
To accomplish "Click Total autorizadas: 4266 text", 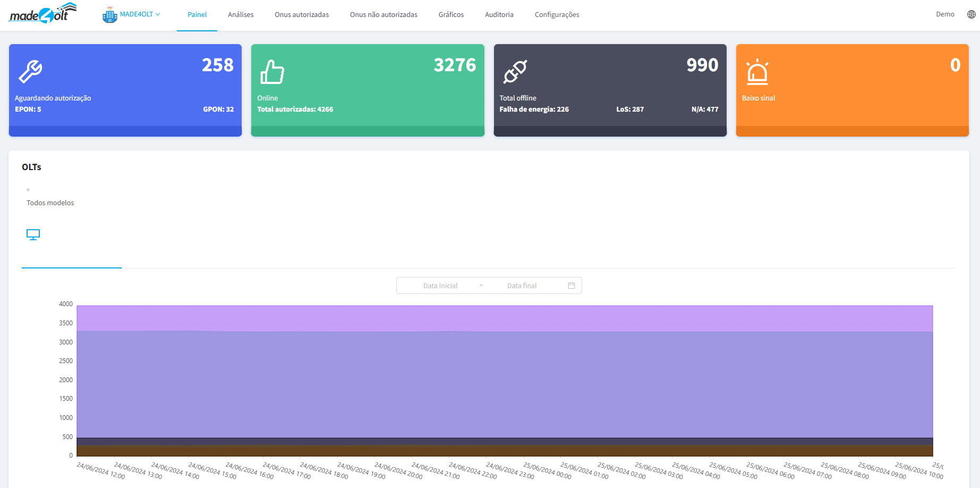I will (295, 110).
